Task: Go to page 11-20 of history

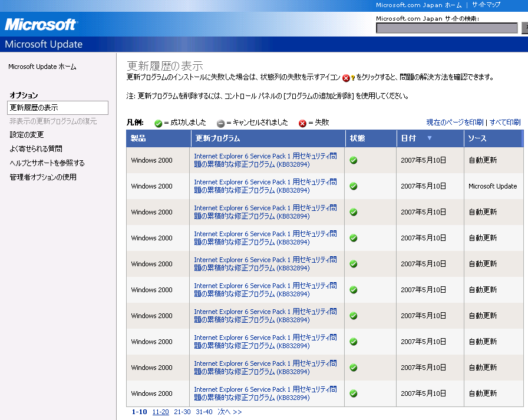Action: pyautogui.click(x=160, y=412)
